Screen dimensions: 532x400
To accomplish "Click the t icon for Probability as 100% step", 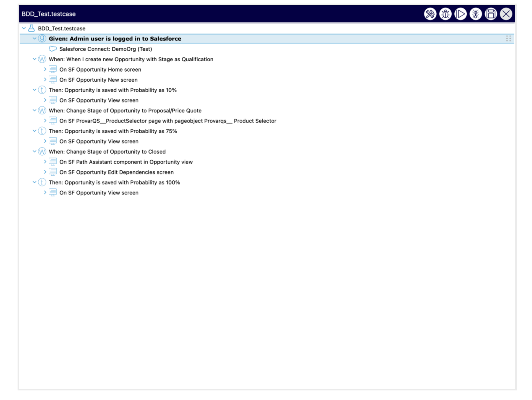I will (42, 182).
